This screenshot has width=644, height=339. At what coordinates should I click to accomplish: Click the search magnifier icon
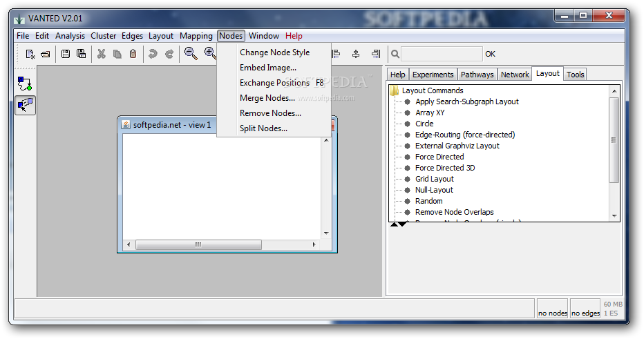(x=395, y=54)
